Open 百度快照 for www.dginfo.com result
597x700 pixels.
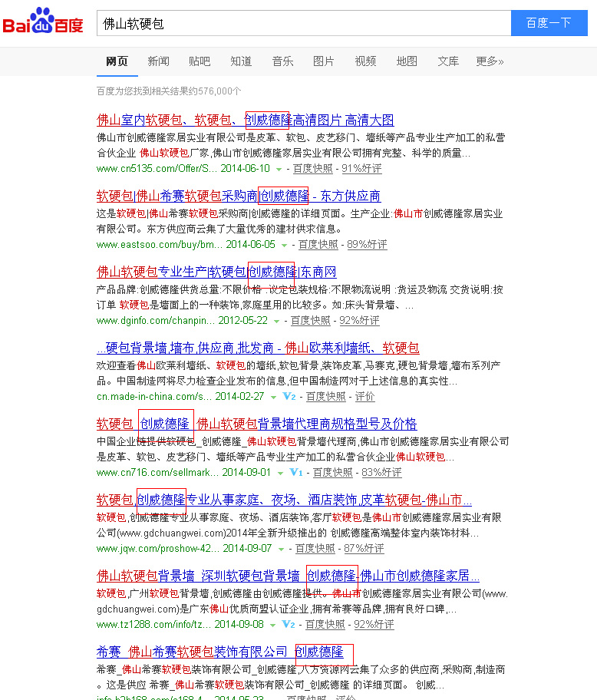(x=311, y=320)
